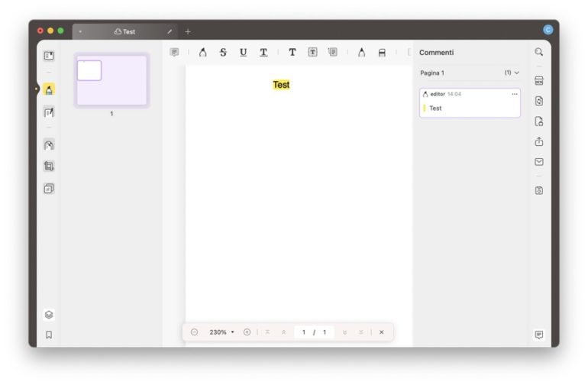Open the Search magnifier icon
The image size is (588, 385).
539,52
